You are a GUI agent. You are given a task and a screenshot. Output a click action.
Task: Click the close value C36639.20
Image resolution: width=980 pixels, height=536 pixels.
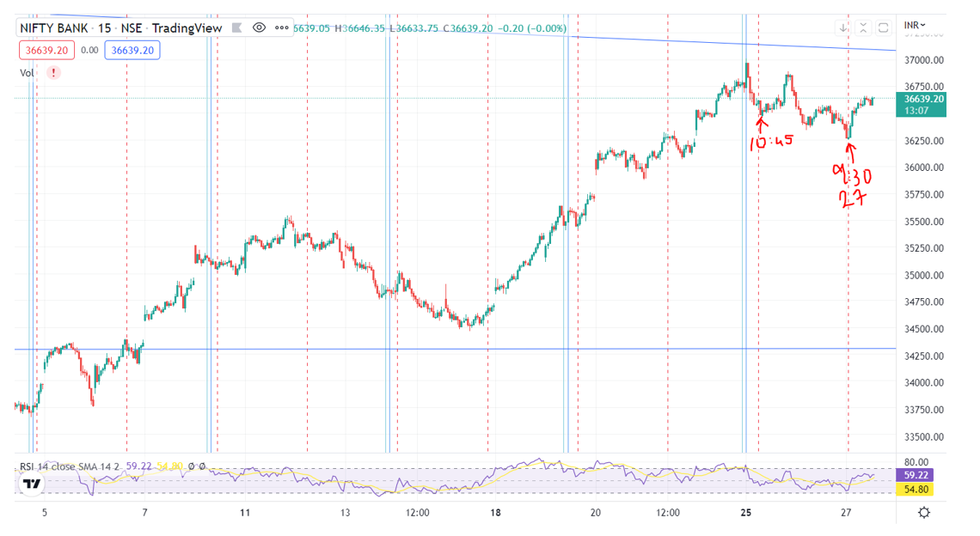[x=469, y=28]
